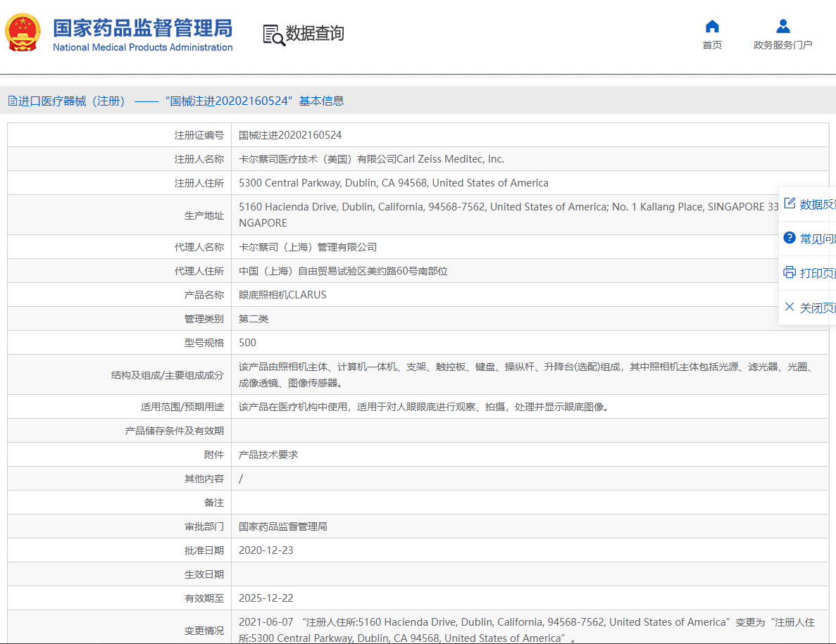836x644 pixels.
Task: Click the 数据反馈 side panel label
Action: pyautogui.click(x=818, y=205)
